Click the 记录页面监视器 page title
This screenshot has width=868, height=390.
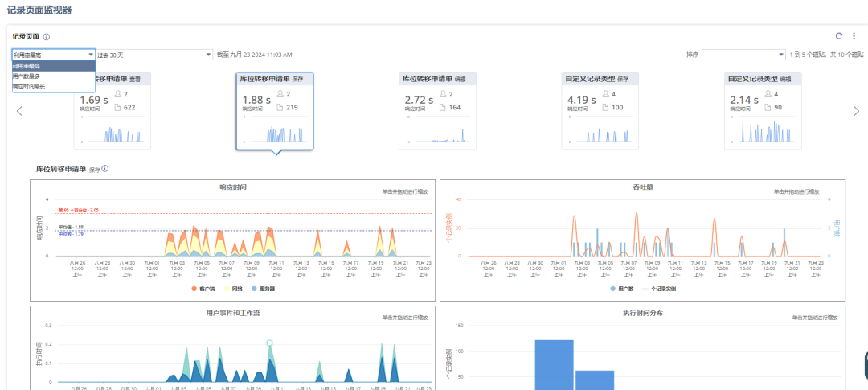coord(39,10)
